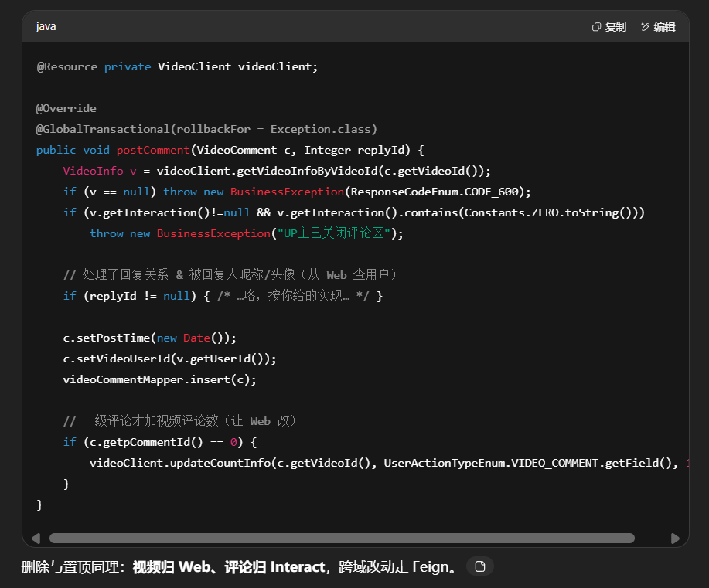The image size is (709, 588).
Task: Copy the response using icon after Feign。
Action: tap(480, 566)
